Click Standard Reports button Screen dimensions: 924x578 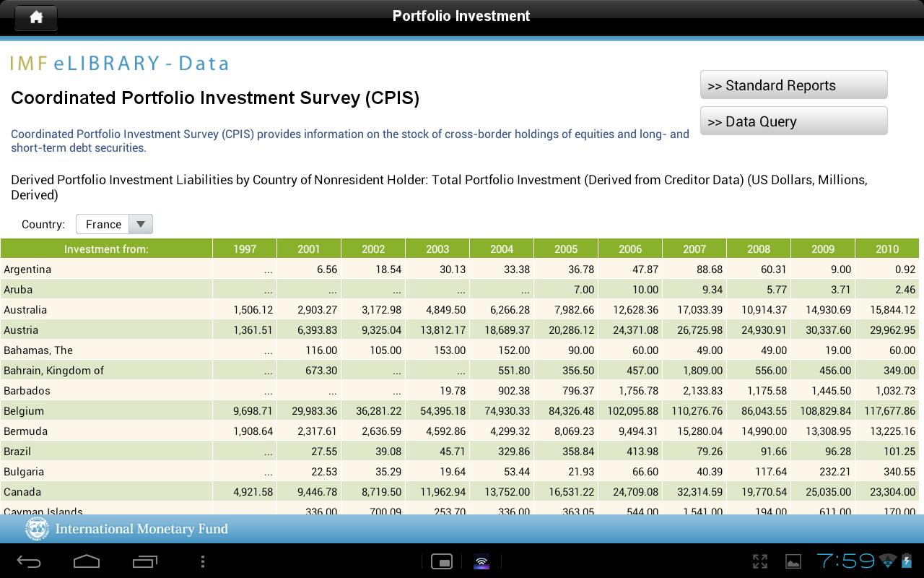click(x=793, y=85)
